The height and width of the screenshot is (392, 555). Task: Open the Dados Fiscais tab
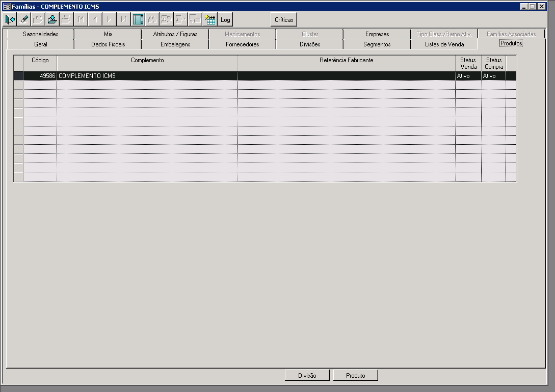[x=108, y=44]
